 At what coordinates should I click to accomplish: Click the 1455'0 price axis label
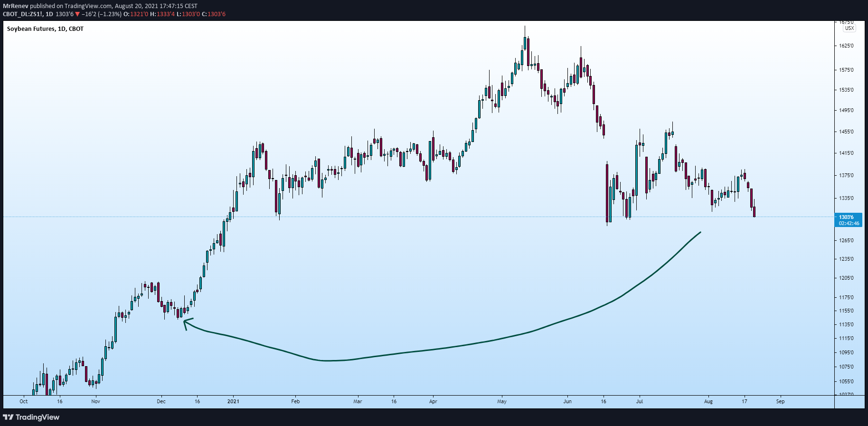pyautogui.click(x=846, y=132)
